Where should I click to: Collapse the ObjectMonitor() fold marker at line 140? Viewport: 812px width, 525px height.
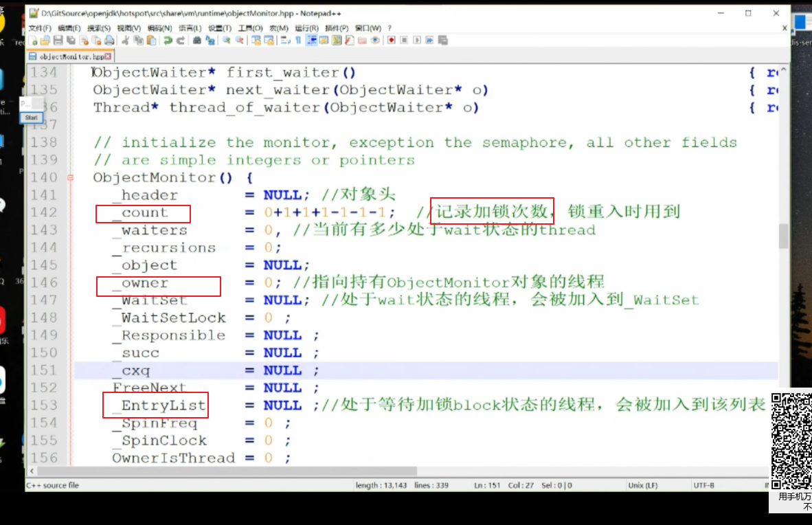71,178
